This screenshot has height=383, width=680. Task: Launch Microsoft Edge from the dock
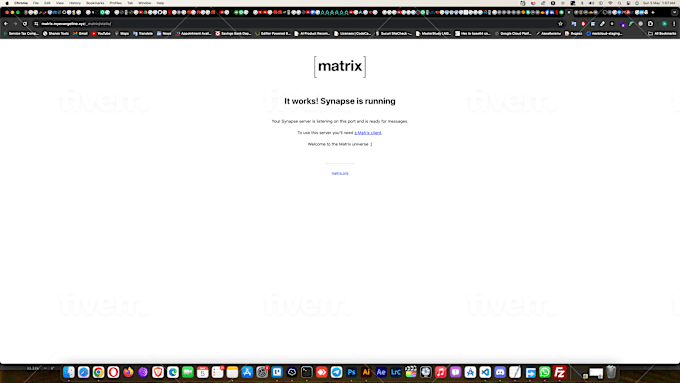173,372
